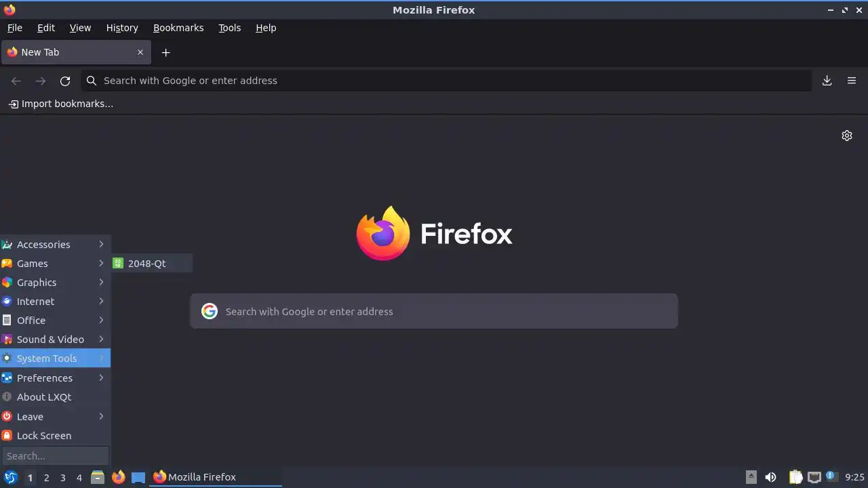Viewport: 868px width, 488px height.
Task: Open the volume control tray icon
Action: coord(770,477)
